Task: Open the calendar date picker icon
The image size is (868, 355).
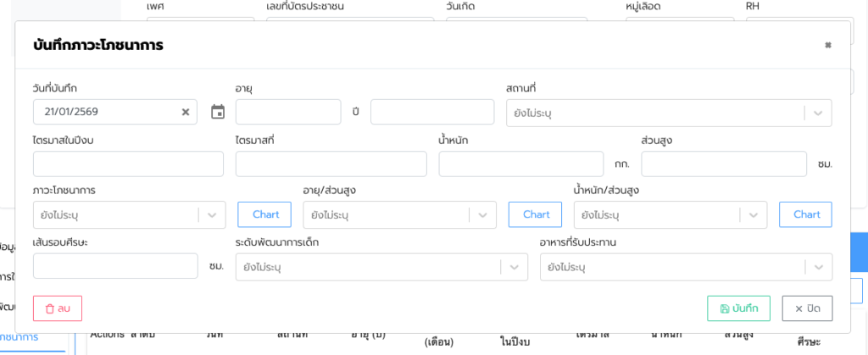Action: (x=218, y=112)
